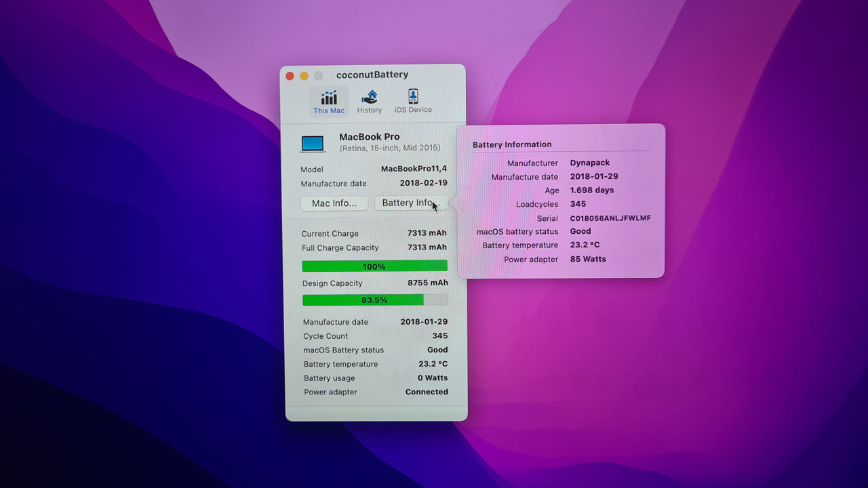Click the Age 1.698 days value
868x488 pixels.
(x=592, y=190)
